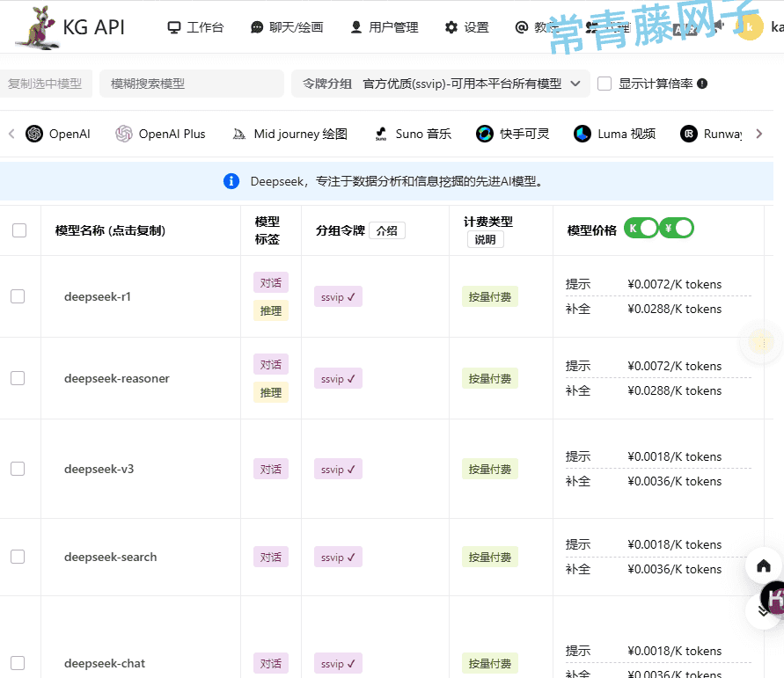Click the 复制选中模型 button
Screen dimensions: 784x678
click(45, 84)
